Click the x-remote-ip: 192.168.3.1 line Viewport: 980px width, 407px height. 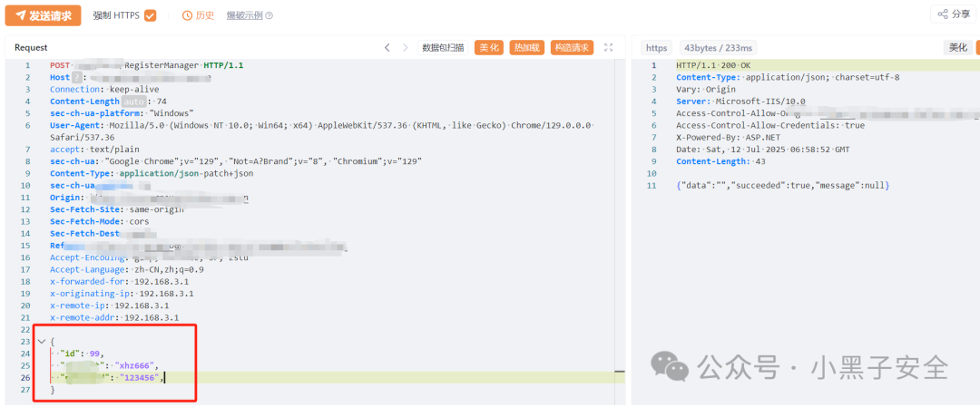click(110, 305)
